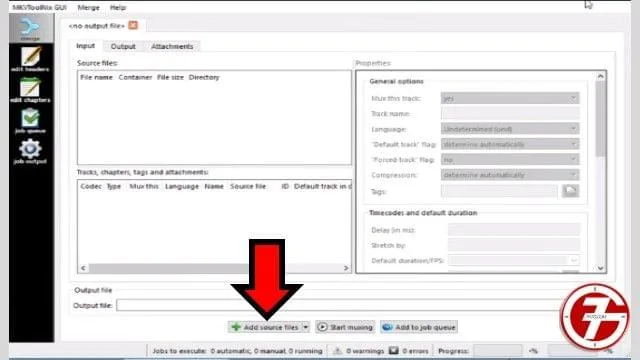Click the Progress bar in status bar
Screen dimensions: 640x360
pyautogui.click(x=498, y=351)
